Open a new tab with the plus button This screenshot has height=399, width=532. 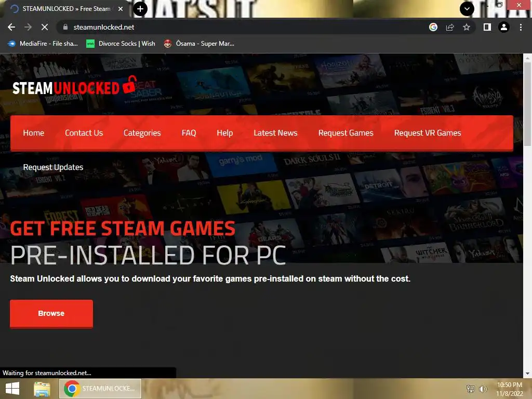point(140,9)
